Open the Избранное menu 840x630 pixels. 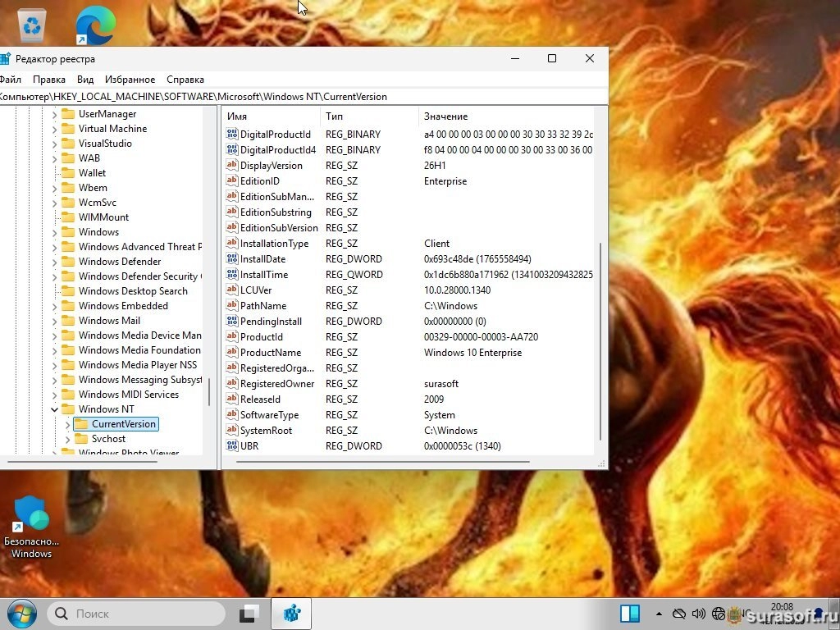pyautogui.click(x=130, y=80)
